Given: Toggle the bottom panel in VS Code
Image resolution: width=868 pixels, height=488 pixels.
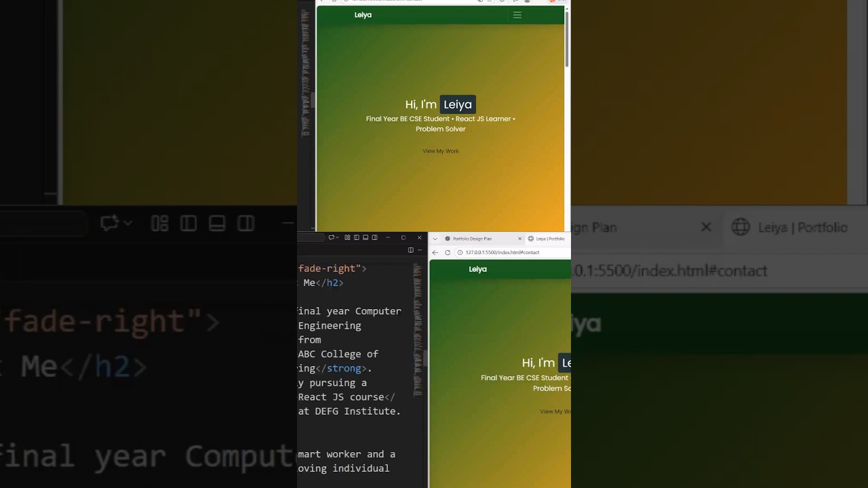Looking at the screenshot, I should pyautogui.click(x=366, y=238).
